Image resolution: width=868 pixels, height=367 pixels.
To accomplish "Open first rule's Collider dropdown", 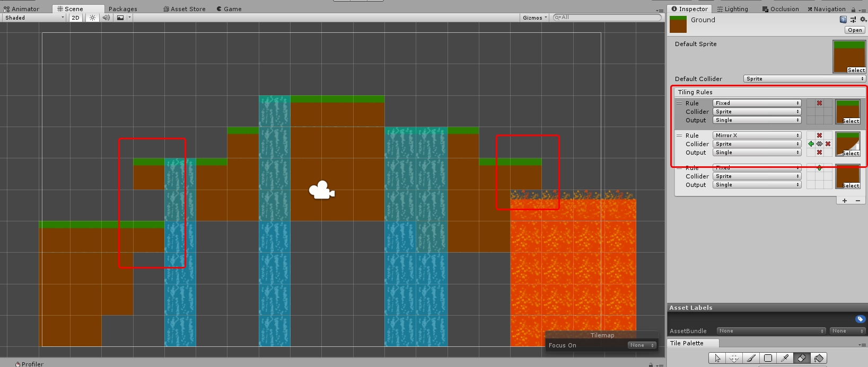I will pyautogui.click(x=757, y=112).
